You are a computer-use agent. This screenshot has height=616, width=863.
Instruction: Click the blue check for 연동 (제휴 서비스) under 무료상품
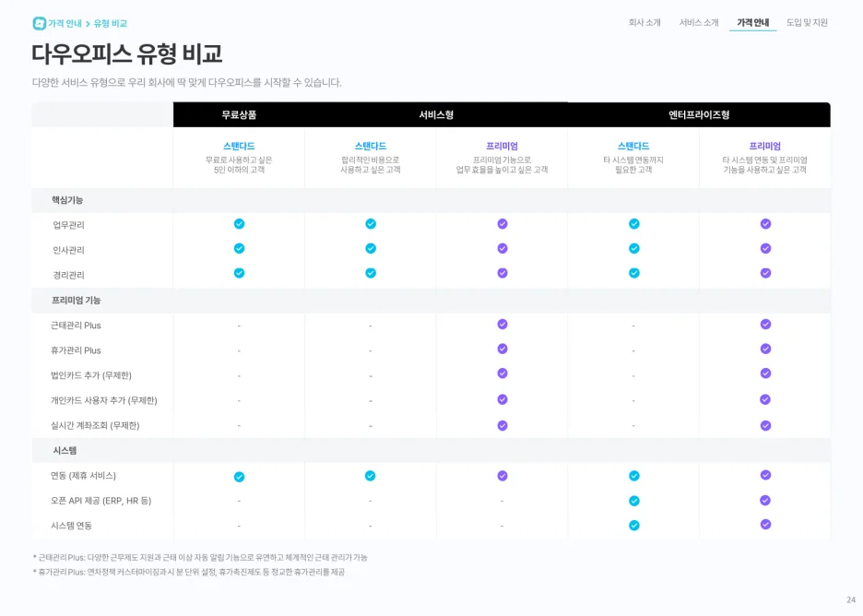click(240, 476)
